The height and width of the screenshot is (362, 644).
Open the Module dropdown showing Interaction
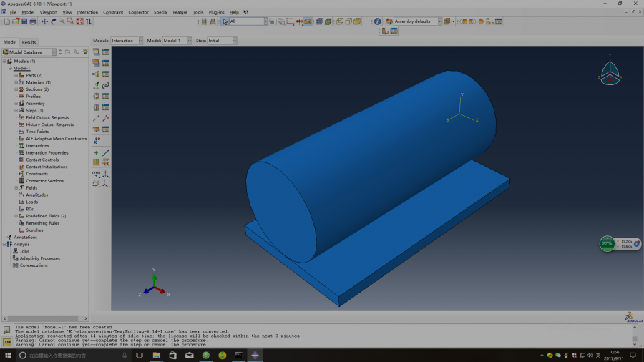pyautogui.click(x=127, y=41)
